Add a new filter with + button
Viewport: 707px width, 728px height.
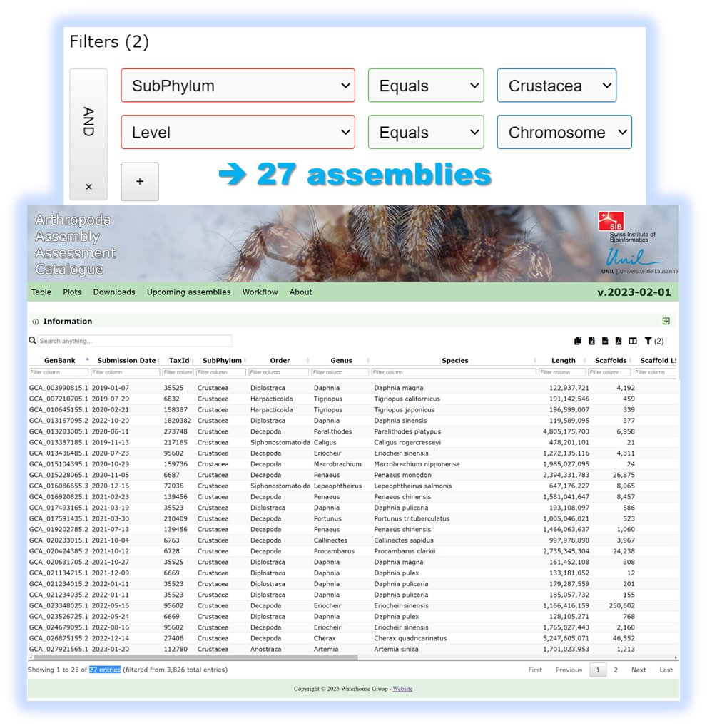140,182
